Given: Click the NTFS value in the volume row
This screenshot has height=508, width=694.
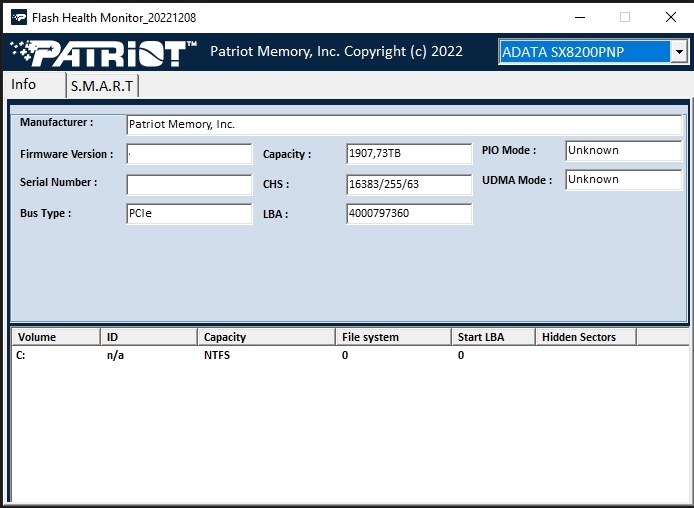Looking at the screenshot, I should [217, 355].
